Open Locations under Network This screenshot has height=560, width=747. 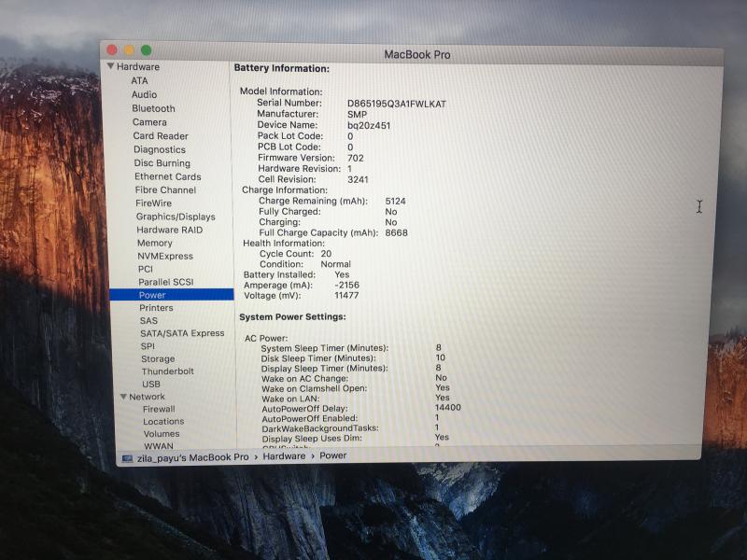(163, 422)
